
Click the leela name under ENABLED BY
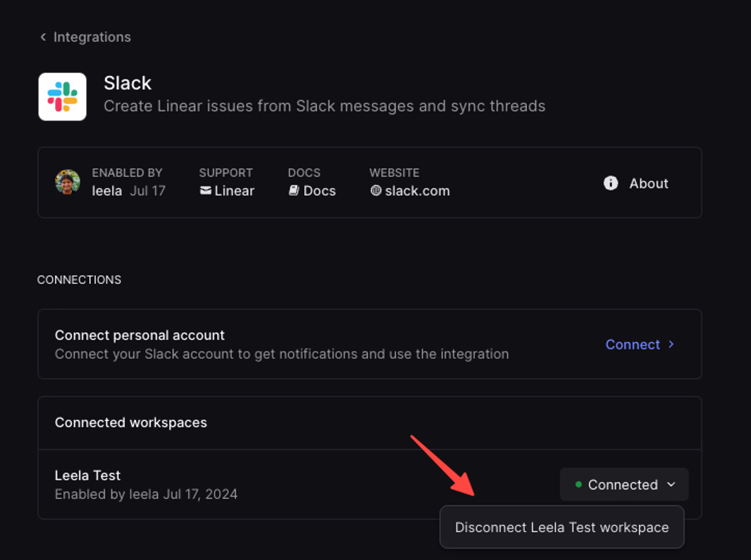[107, 191]
